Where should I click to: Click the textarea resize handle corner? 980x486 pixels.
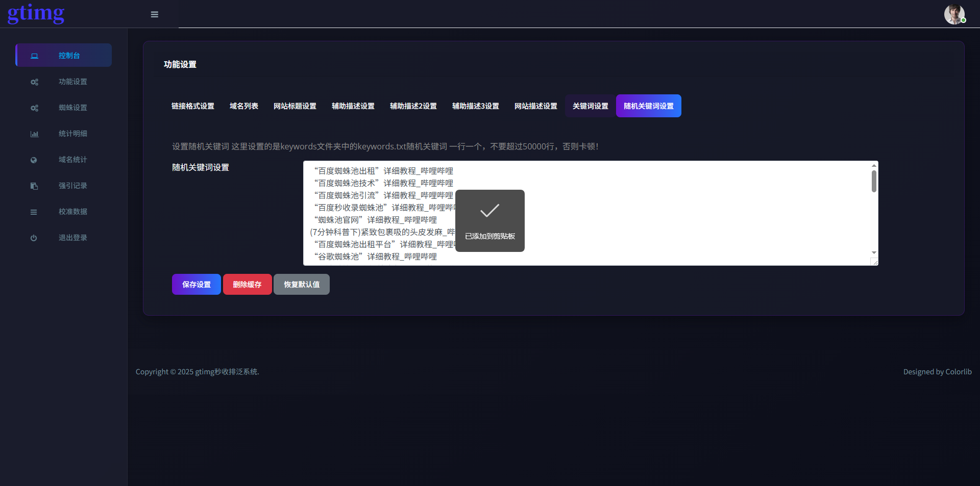[x=874, y=262]
